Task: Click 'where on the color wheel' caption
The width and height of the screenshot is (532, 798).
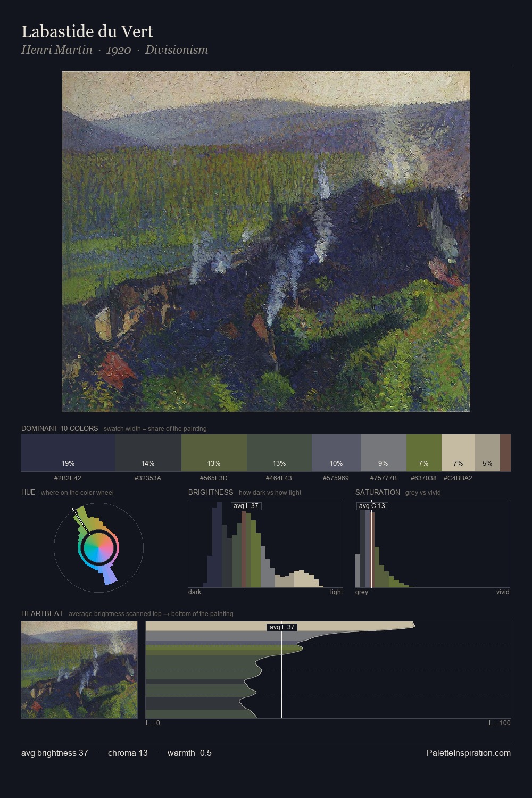Action: coord(77,493)
